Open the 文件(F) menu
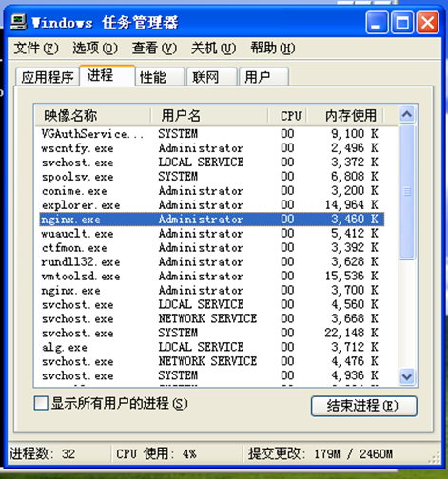This screenshot has height=479, width=448. (36, 48)
